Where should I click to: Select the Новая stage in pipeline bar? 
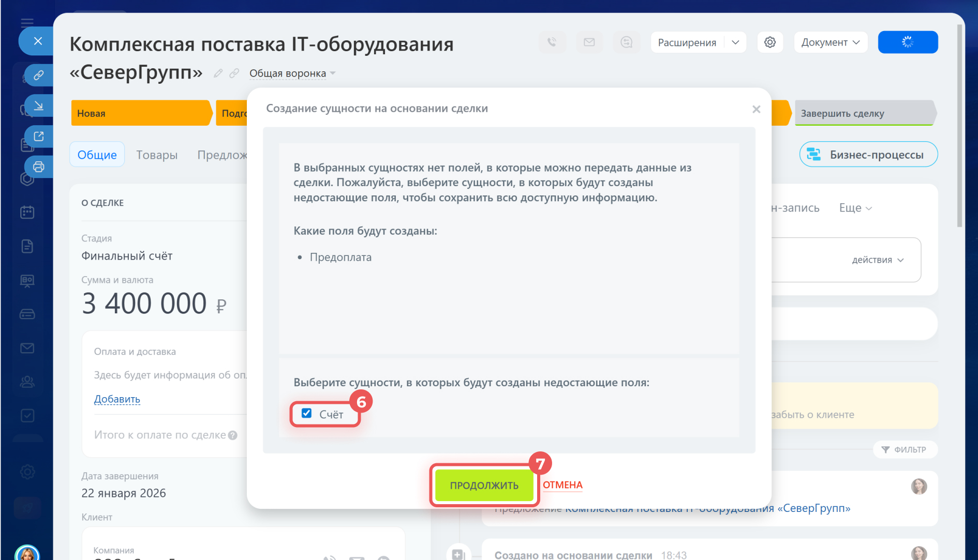140,113
